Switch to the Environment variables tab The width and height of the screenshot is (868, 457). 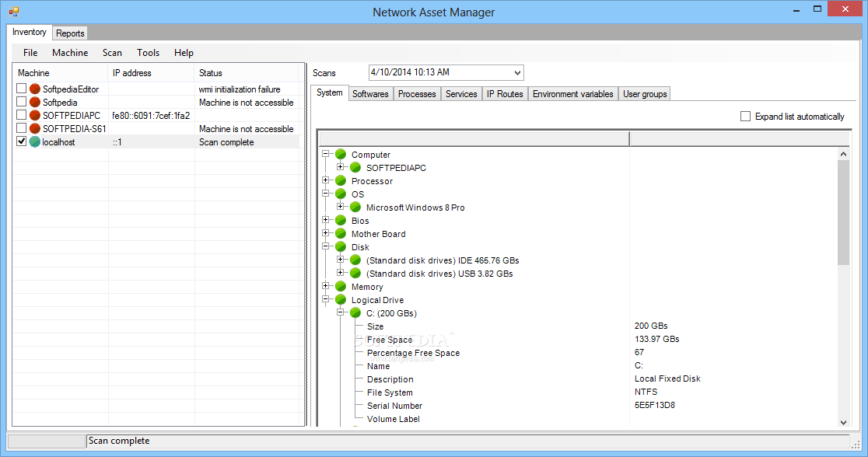pyautogui.click(x=573, y=94)
